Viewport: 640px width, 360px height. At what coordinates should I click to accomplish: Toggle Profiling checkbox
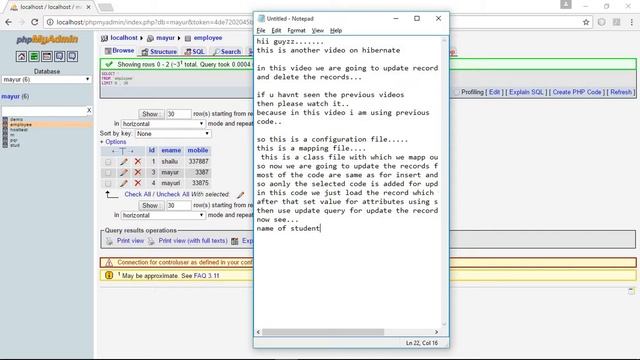point(457,92)
